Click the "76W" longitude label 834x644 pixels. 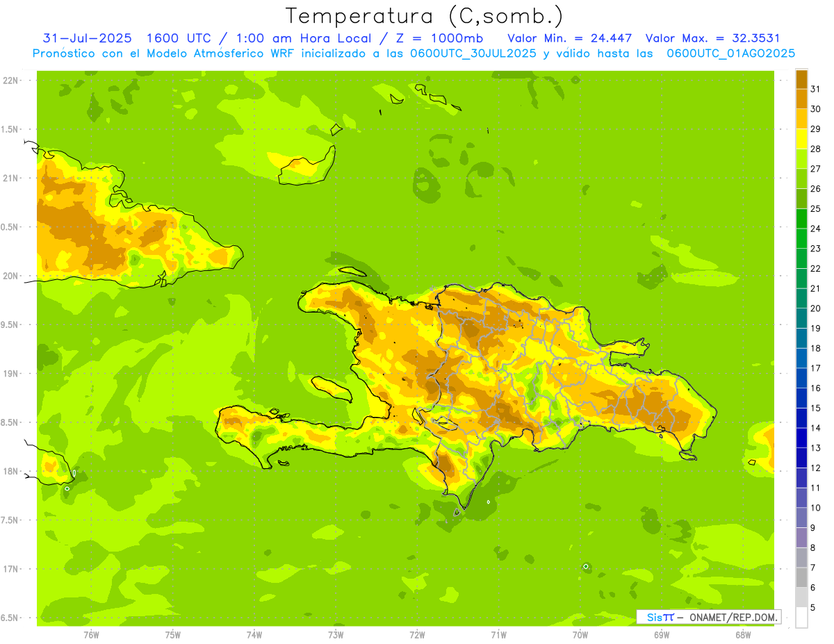pos(91,634)
